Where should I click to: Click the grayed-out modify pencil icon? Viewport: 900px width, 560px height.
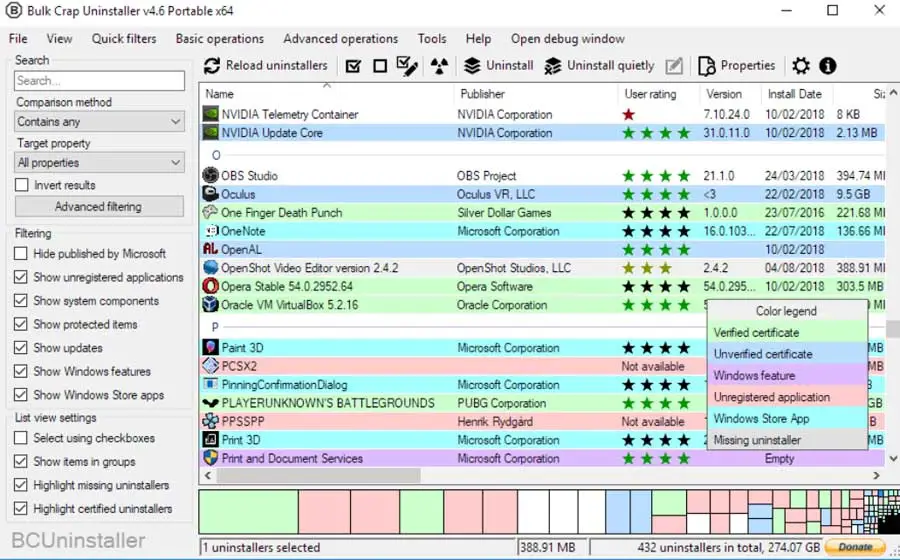tap(674, 66)
